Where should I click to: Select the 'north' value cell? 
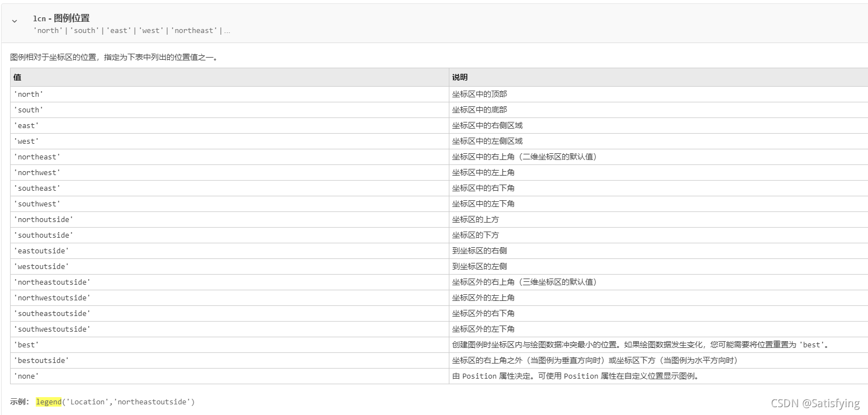click(x=29, y=94)
